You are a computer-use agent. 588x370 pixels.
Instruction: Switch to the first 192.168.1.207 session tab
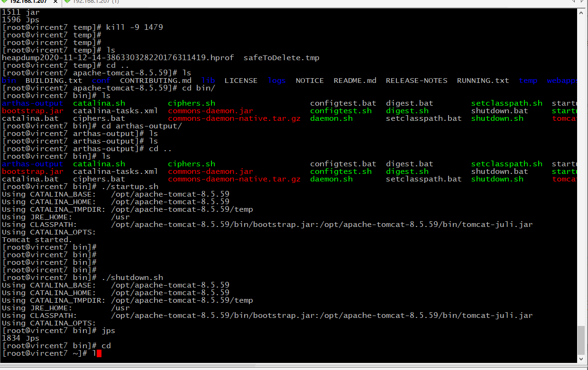(28, 2)
